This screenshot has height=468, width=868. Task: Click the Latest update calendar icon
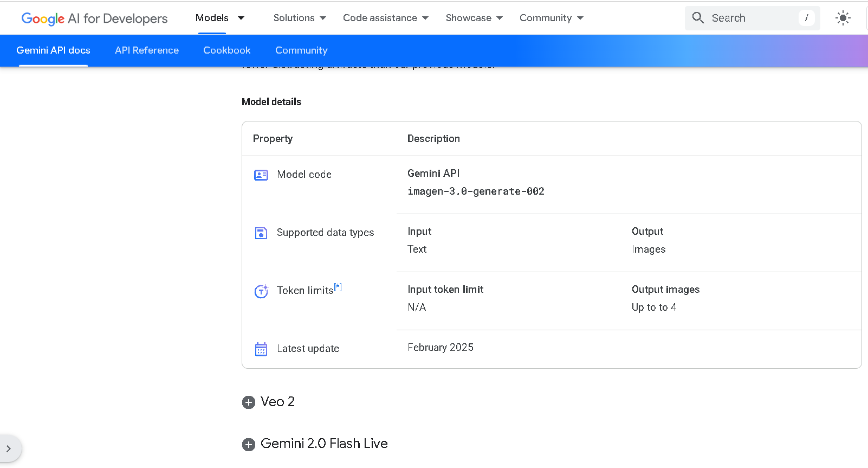261,349
